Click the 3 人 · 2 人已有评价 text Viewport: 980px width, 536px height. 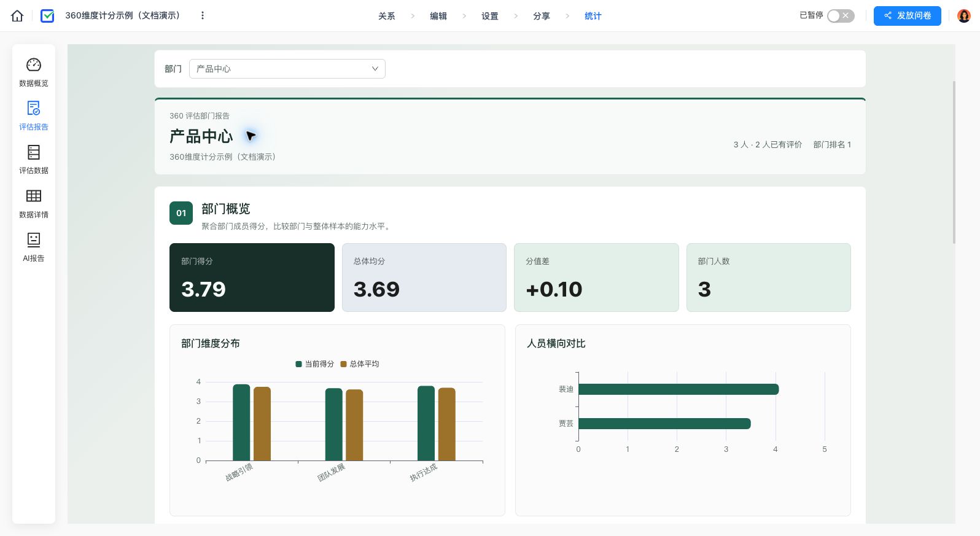768,145
